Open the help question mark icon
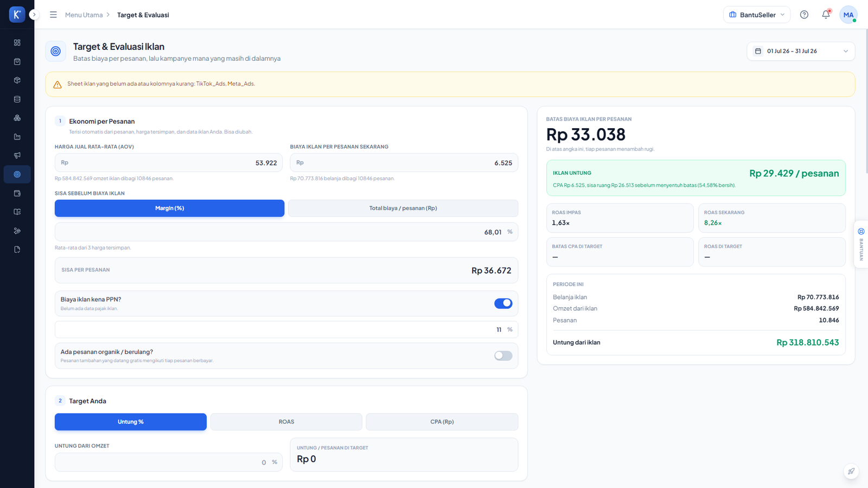This screenshot has height=488, width=868. (x=804, y=15)
